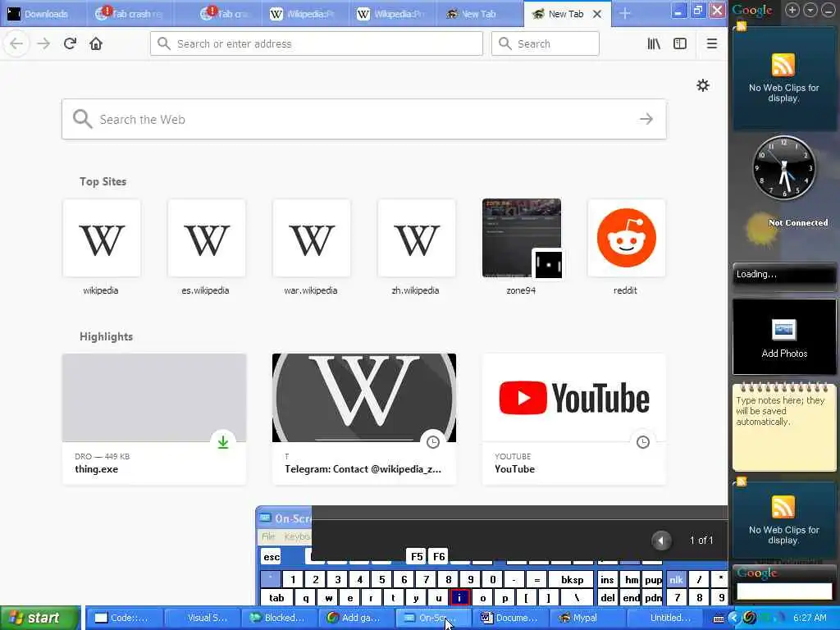Open the thing.exe download highlight

[154, 419]
